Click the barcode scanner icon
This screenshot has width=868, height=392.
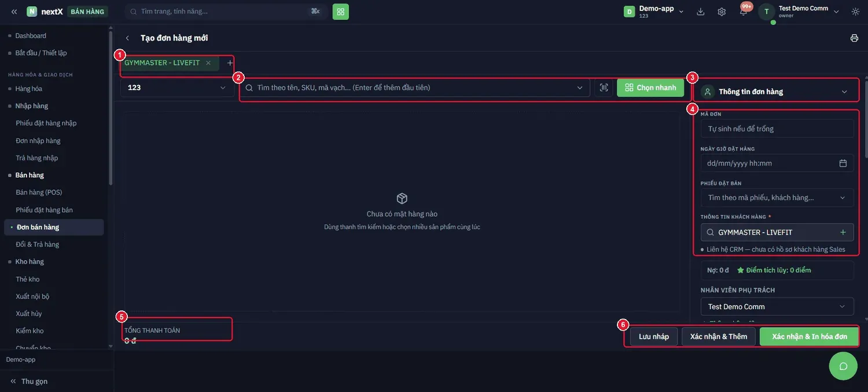click(x=604, y=87)
